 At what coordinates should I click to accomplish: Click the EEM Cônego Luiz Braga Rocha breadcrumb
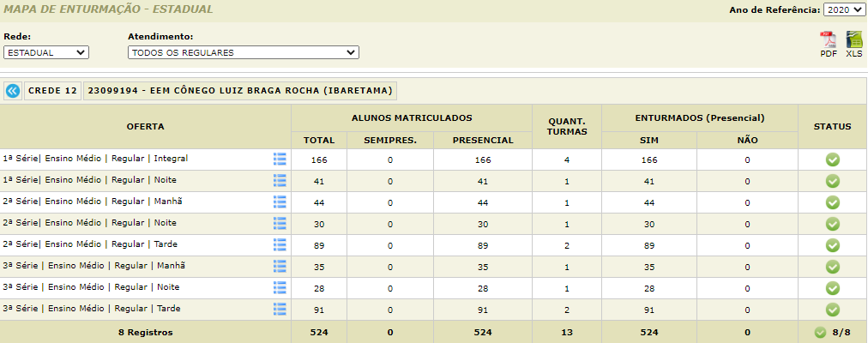click(x=239, y=91)
